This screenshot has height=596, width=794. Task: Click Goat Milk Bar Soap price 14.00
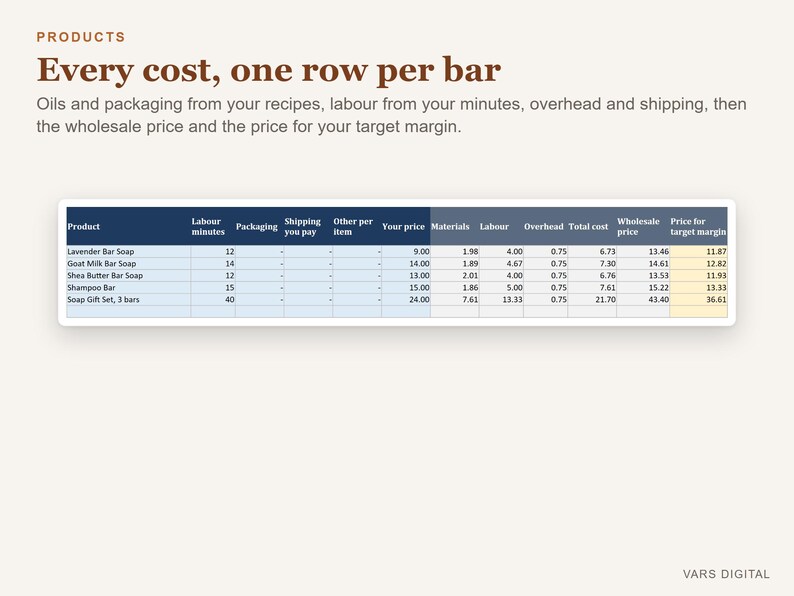tap(406, 264)
